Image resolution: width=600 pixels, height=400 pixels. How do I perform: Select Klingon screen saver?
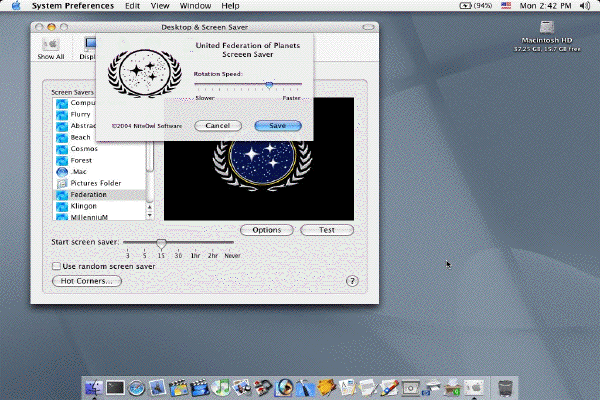pos(99,206)
